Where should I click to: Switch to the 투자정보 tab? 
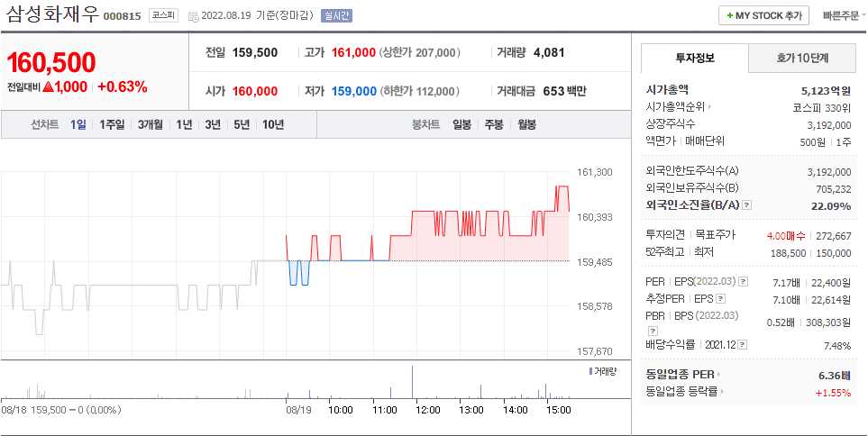point(695,58)
